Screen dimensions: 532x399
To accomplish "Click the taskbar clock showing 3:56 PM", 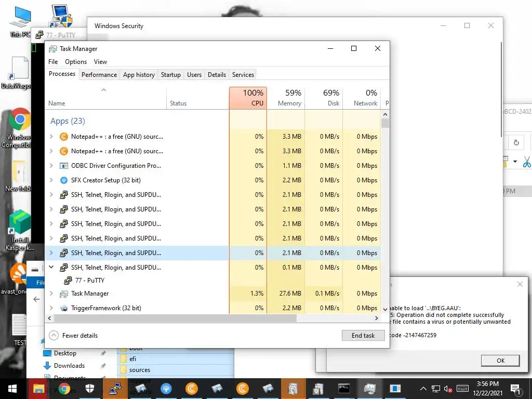I will coord(487,389).
